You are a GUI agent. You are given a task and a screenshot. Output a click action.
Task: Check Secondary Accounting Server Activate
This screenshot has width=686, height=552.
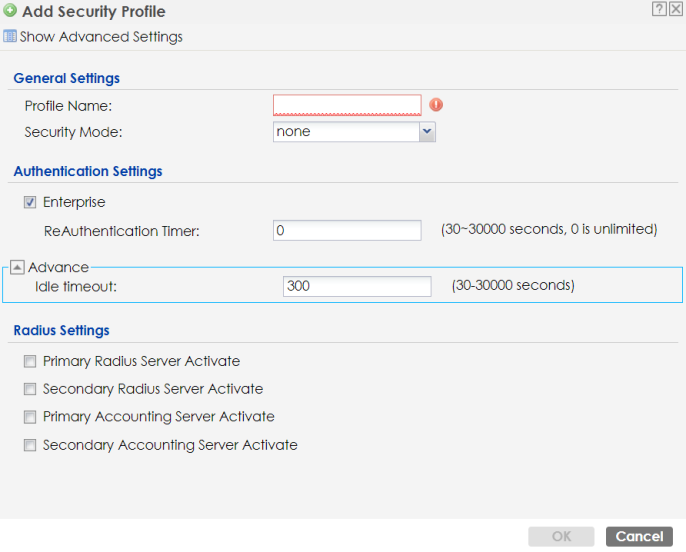[x=30, y=445]
